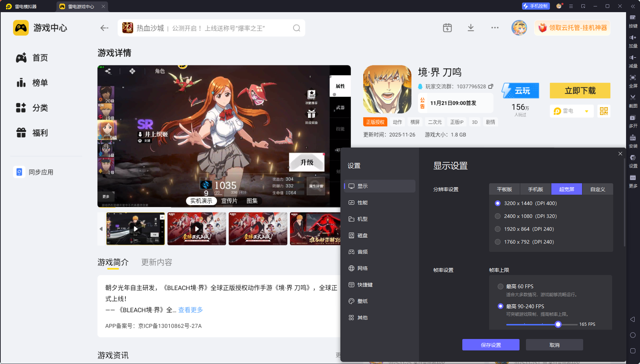
Task: Open 网络 settings category
Action: coord(380,268)
